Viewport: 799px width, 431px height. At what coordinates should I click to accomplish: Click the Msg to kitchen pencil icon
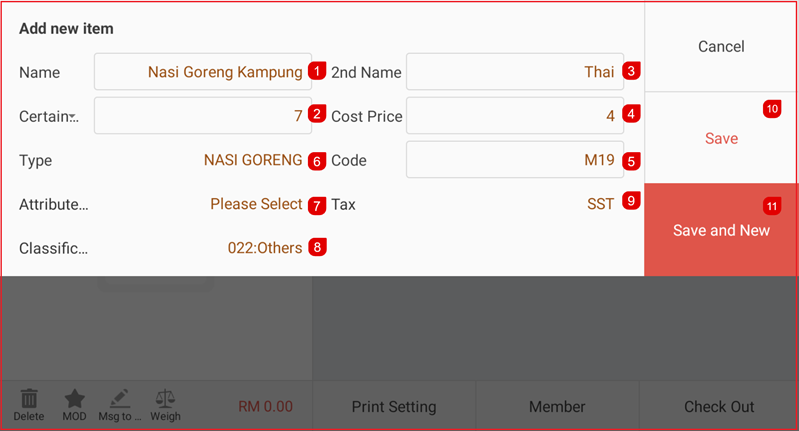[120, 399]
